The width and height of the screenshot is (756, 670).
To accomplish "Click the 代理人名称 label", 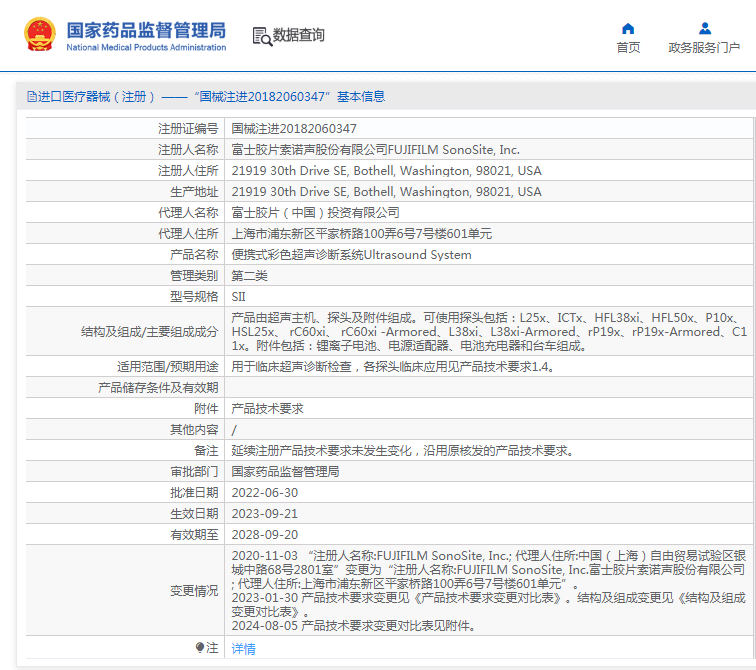I will pos(188,213).
